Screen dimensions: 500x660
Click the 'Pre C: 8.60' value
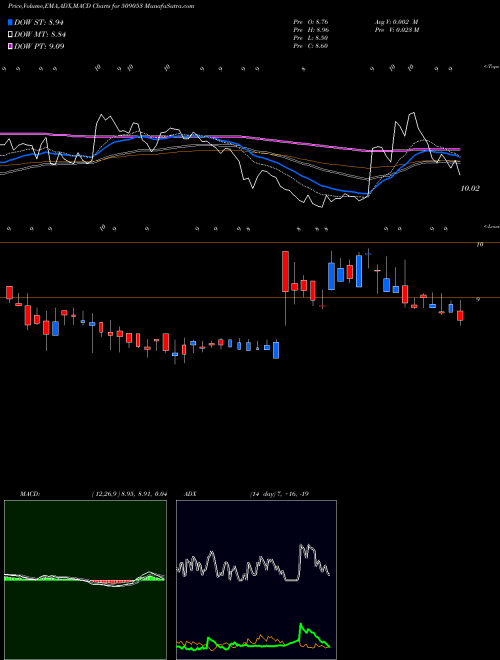click(x=311, y=46)
